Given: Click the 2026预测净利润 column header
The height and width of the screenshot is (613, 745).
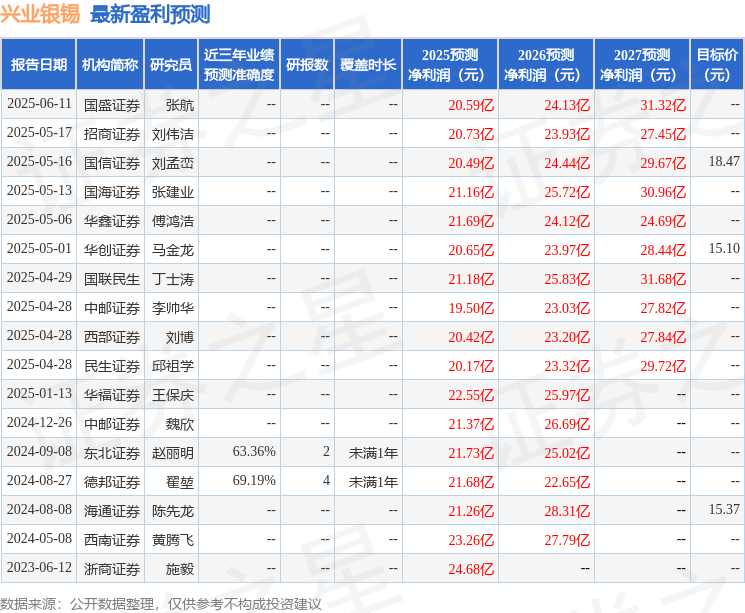Looking at the screenshot, I should [546, 65].
